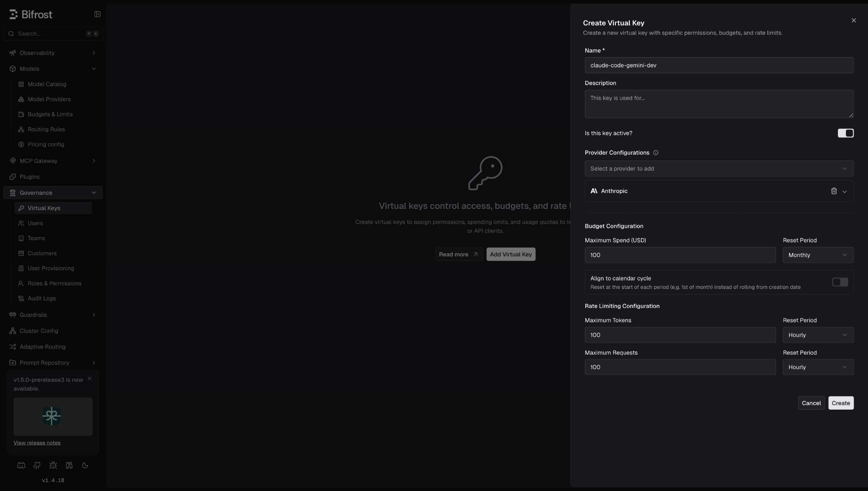
Task: Open Users page in Governance
Action: click(x=53, y=223)
